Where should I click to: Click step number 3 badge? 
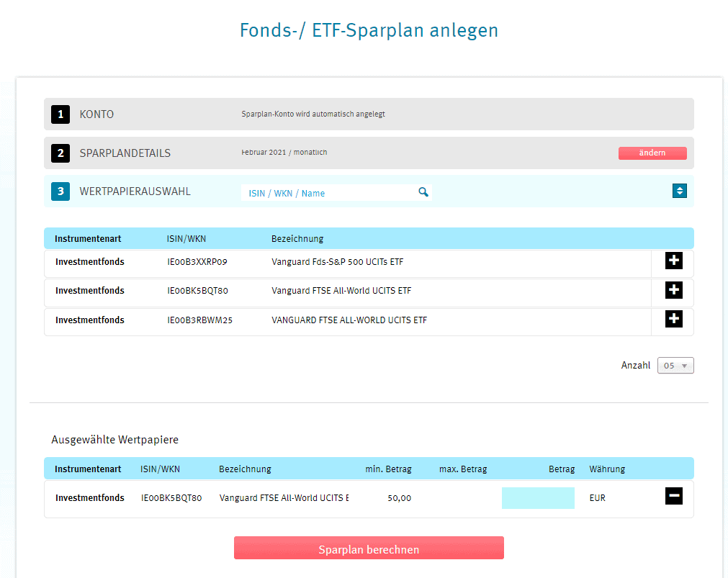[60, 191]
